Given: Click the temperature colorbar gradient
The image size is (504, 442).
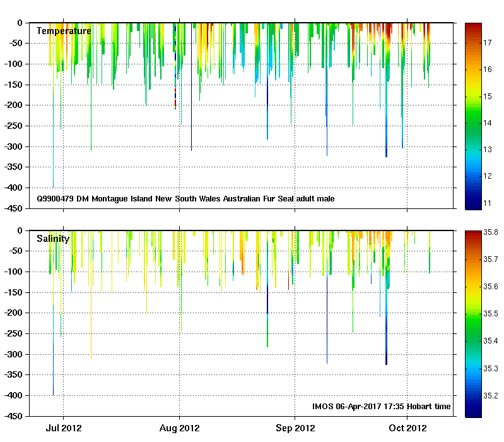Looking at the screenshot, I should [473, 116].
